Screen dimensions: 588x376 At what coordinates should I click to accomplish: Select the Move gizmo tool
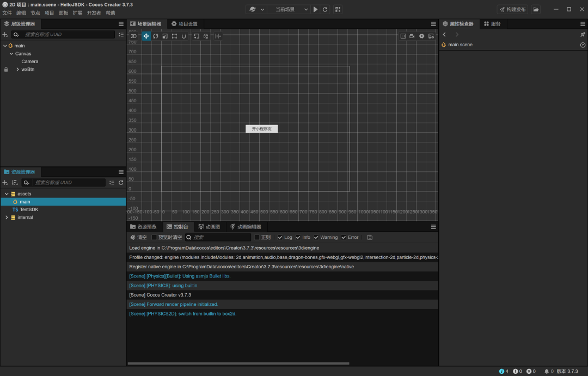coord(146,36)
